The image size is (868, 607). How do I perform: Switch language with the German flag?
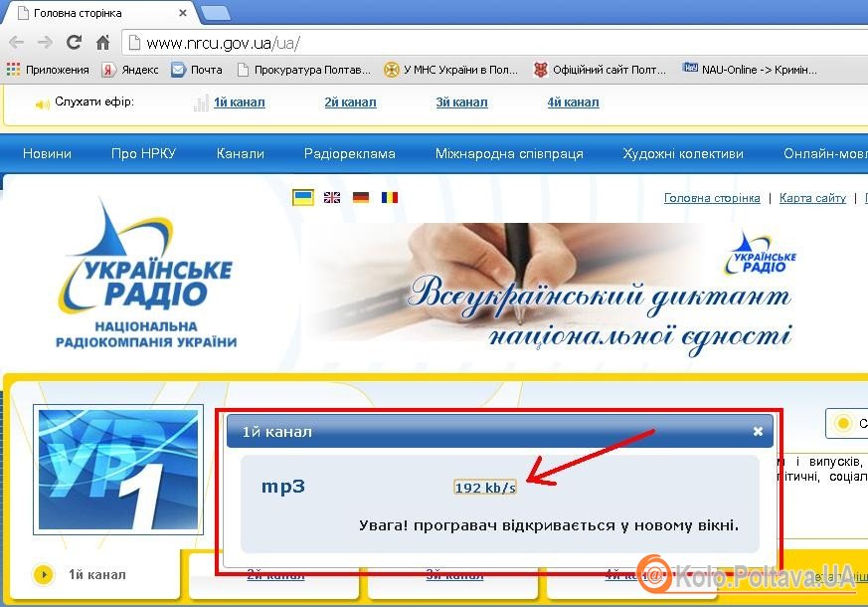(361, 197)
